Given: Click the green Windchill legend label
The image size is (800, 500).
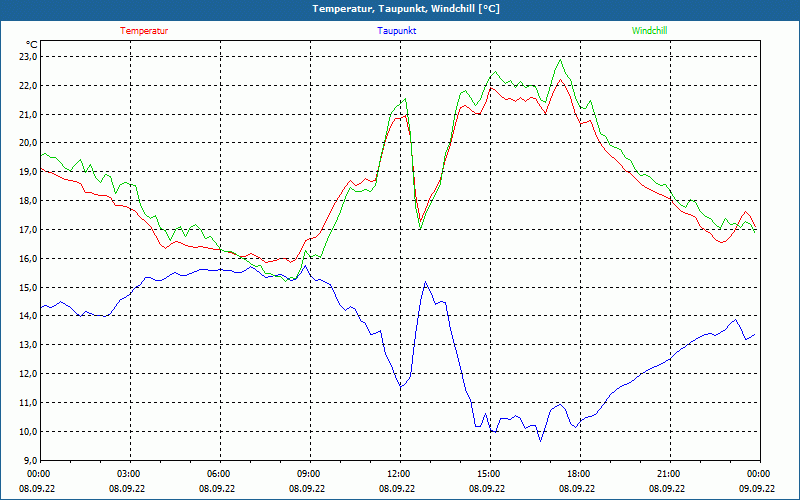Looking at the screenshot, I should tap(649, 31).
